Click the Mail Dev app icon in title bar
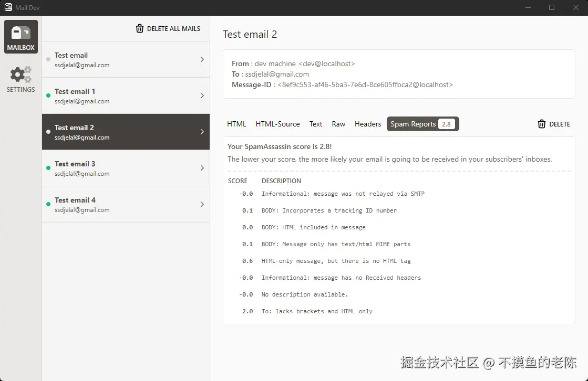Image resolution: width=588 pixels, height=381 pixels. [8, 7]
